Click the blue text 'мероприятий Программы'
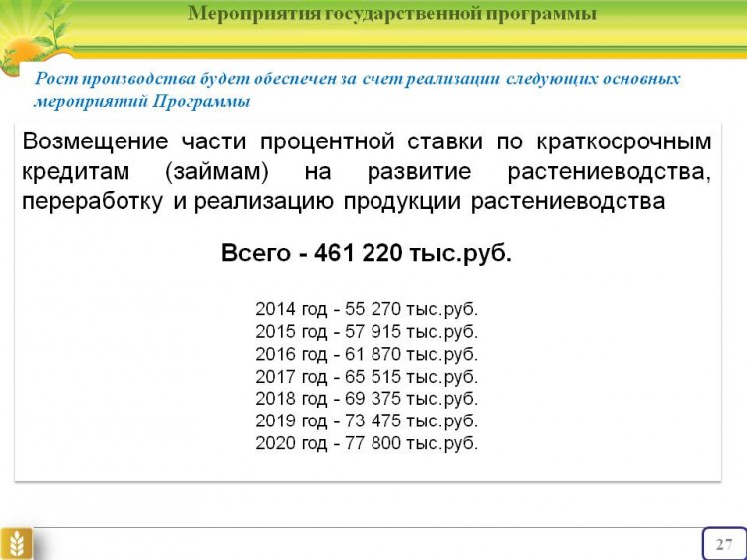The height and width of the screenshot is (560, 747). point(142,101)
